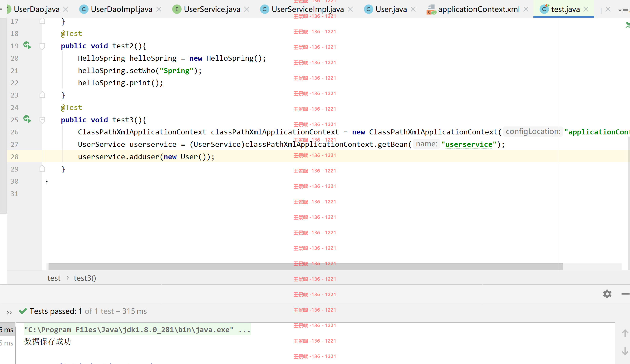This screenshot has height=364, width=630.
Task: Close the UserDao.java tab
Action: coord(65,9)
